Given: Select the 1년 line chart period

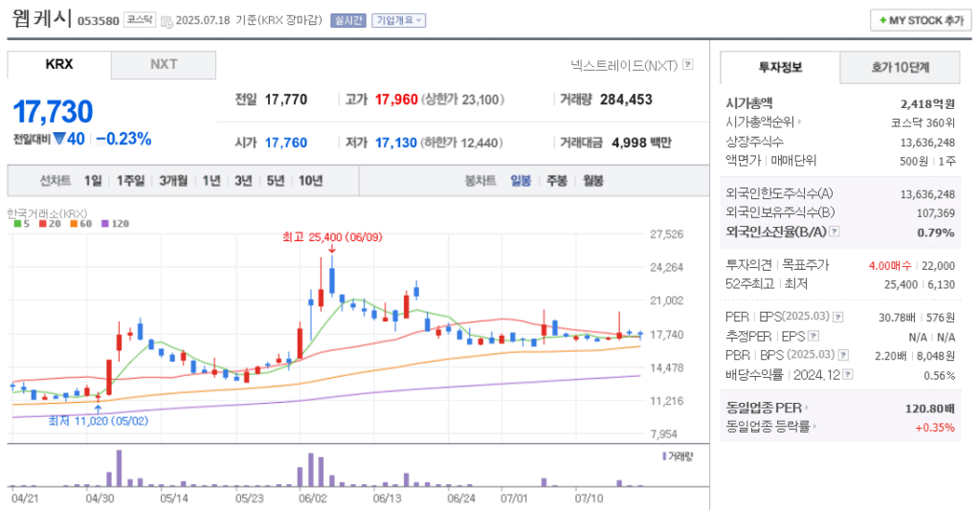Looking at the screenshot, I should 212,181.
